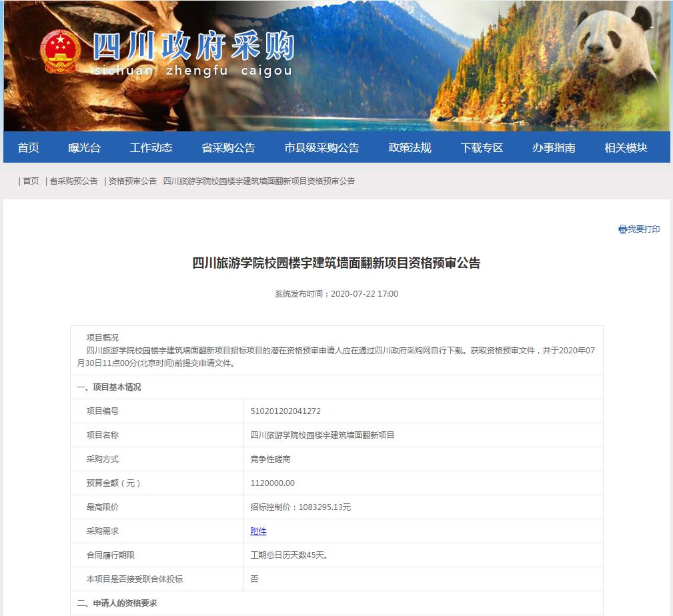This screenshot has width=673, height=616.
Task: Click the last breadcrumb, the announcement title
Action: (259, 181)
